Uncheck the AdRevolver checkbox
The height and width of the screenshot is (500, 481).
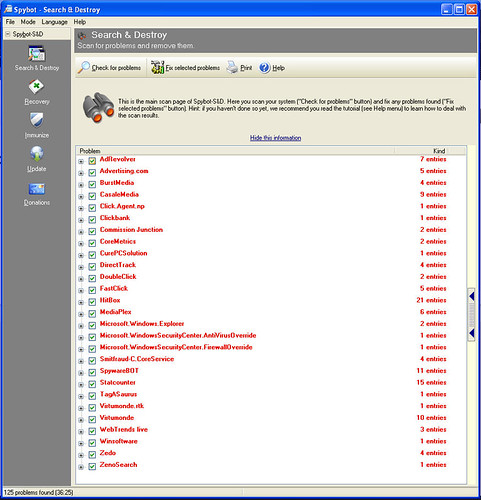coord(92,161)
